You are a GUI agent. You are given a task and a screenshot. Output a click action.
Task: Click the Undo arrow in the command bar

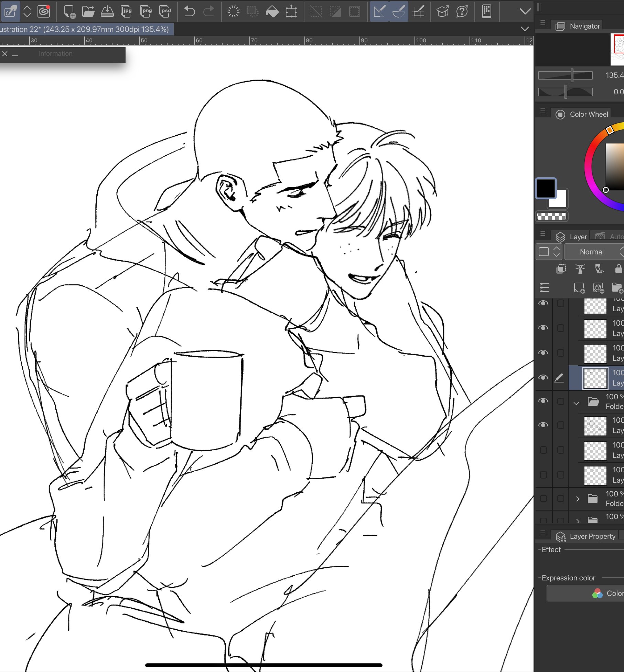[x=189, y=11]
